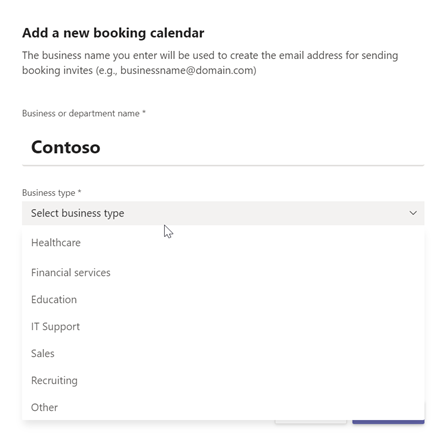Choose Healthcare from the business type list
The image size is (446, 448).
pos(223,243)
